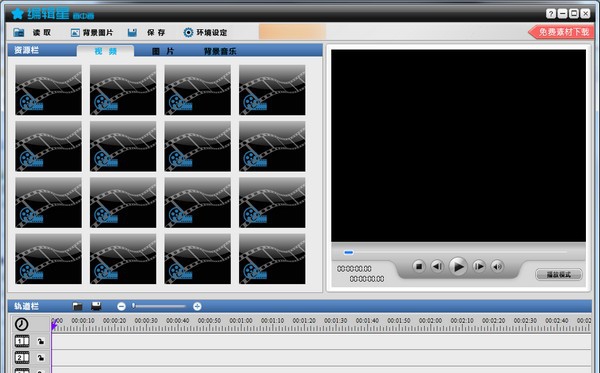Switch to the 视频 resource tab
The height and width of the screenshot is (373, 600).
click(106, 51)
